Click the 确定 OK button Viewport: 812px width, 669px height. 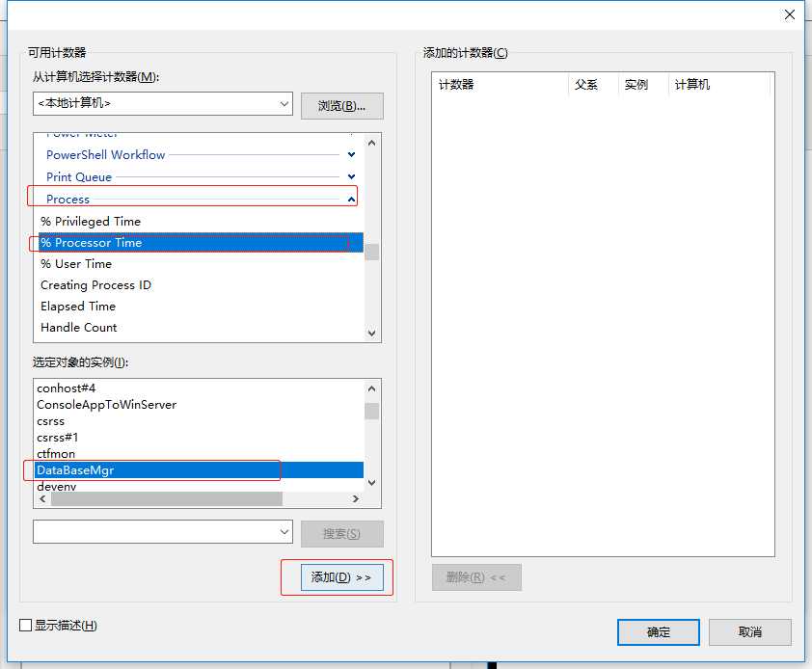point(659,632)
